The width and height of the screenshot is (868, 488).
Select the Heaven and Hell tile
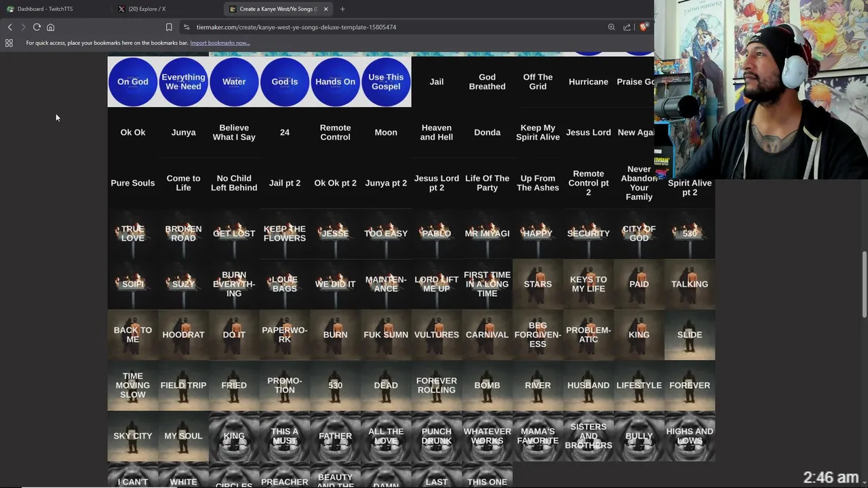(437, 132)
